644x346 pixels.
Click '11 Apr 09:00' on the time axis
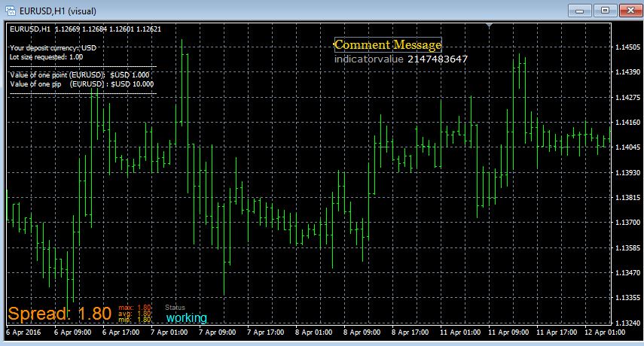pyautogui.click(x=508, y=332)
